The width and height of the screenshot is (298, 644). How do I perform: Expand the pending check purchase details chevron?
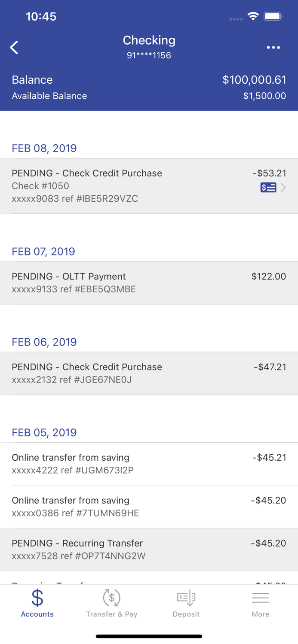coord(283,187)
